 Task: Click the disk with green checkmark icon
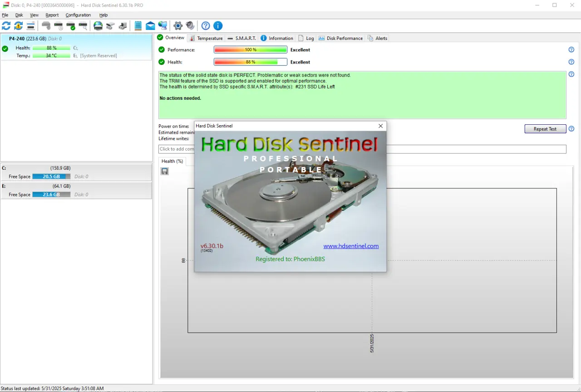[70, 25]
